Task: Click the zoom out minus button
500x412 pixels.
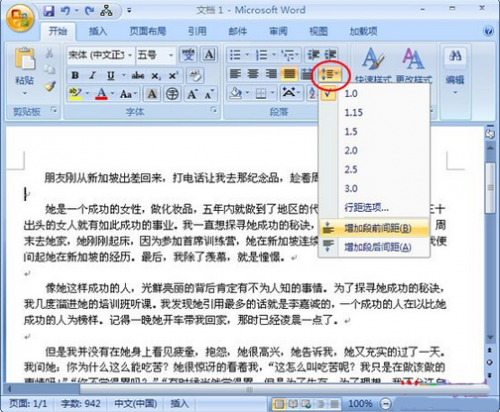Action: pyautogui.click(x=385, y=404)
